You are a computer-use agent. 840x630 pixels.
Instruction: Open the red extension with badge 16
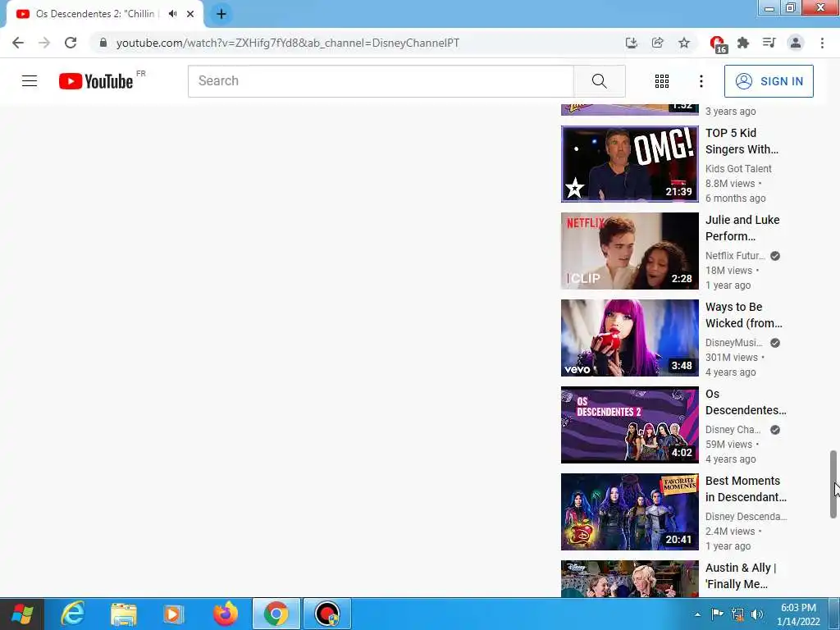pyautogui.click(x=717, y=44)
